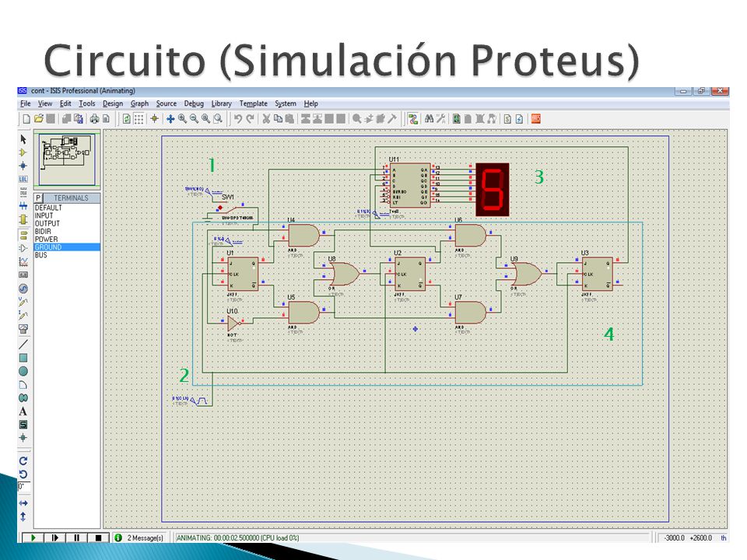
Task: Step the simulation one frame
Action: [54, 537]
